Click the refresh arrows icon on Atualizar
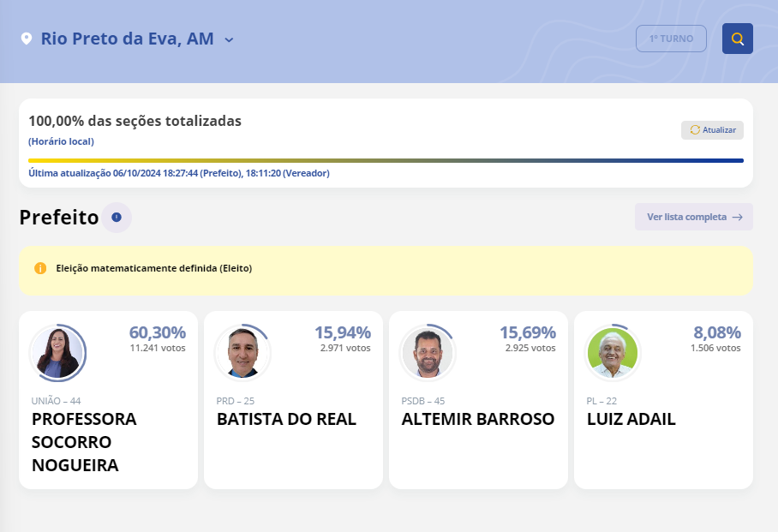The width and height of the screenshot is (778, 532). 695,130
